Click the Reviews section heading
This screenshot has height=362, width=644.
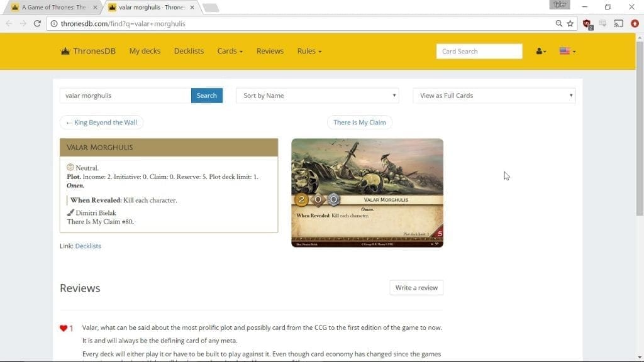tap(80, 288)
